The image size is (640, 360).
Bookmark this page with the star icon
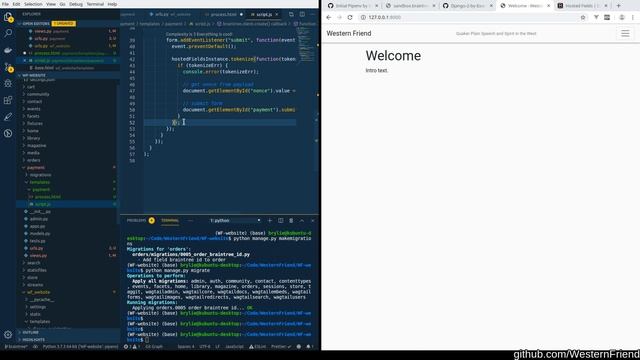point(583,18)
